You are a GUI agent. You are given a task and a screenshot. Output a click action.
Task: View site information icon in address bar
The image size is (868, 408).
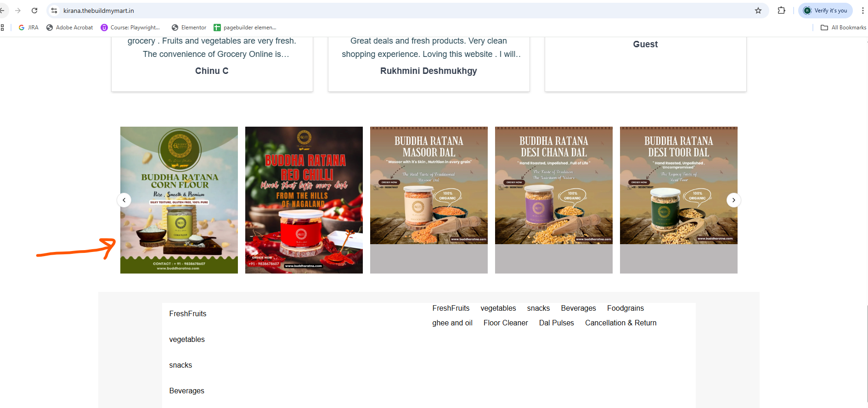[54, 11]
